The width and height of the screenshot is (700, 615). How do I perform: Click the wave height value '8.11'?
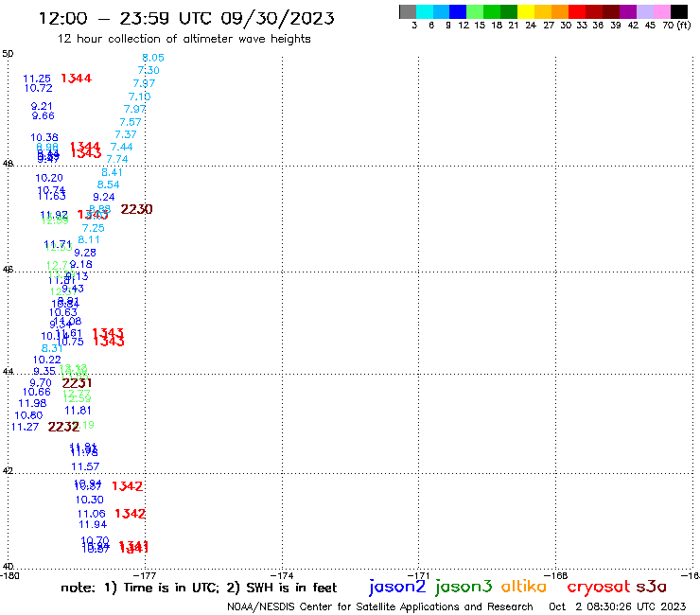(x=89, y=239)
